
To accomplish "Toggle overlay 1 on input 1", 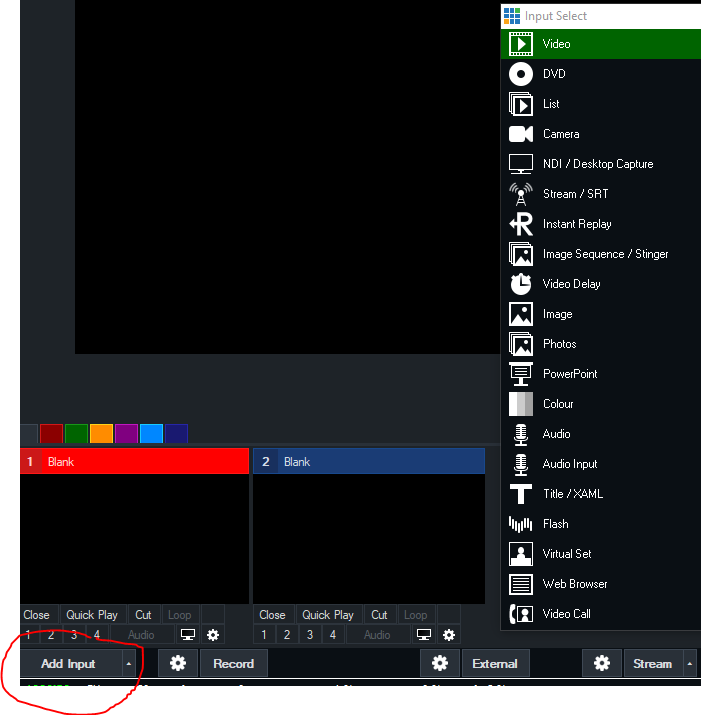I will click(x=28, y=635).
